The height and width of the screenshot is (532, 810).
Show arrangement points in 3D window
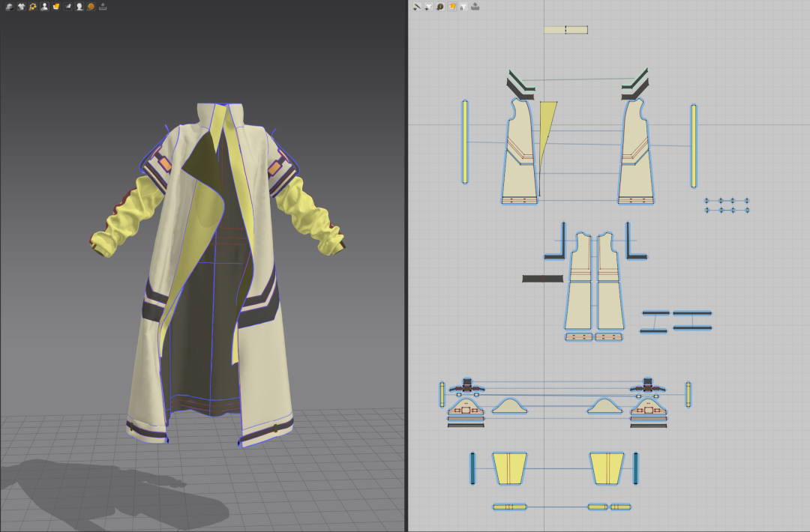point(32,7)
